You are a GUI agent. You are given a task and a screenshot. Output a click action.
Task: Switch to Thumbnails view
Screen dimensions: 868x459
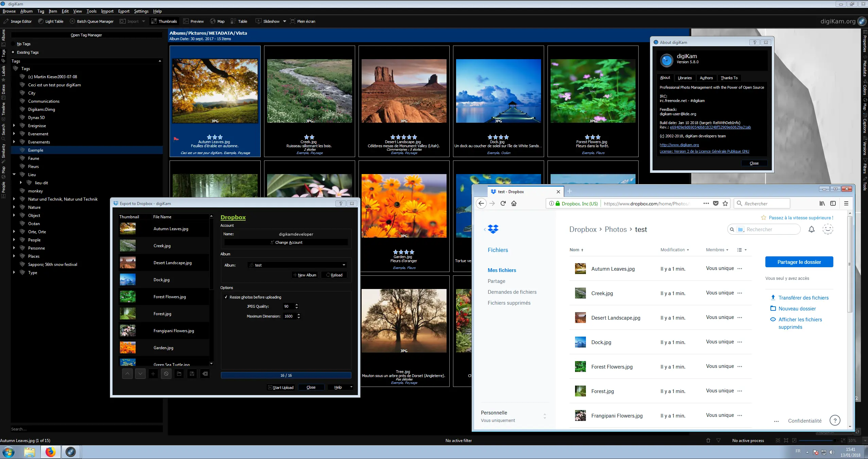[164, 21]
